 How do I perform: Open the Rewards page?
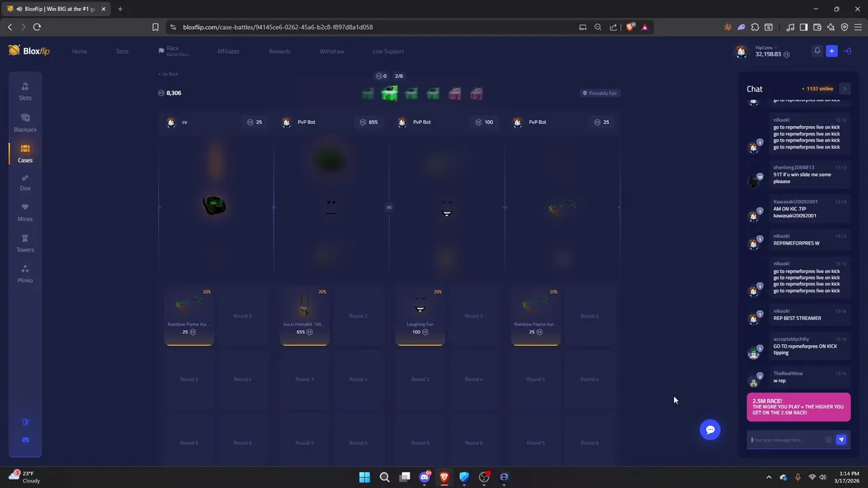279,52
